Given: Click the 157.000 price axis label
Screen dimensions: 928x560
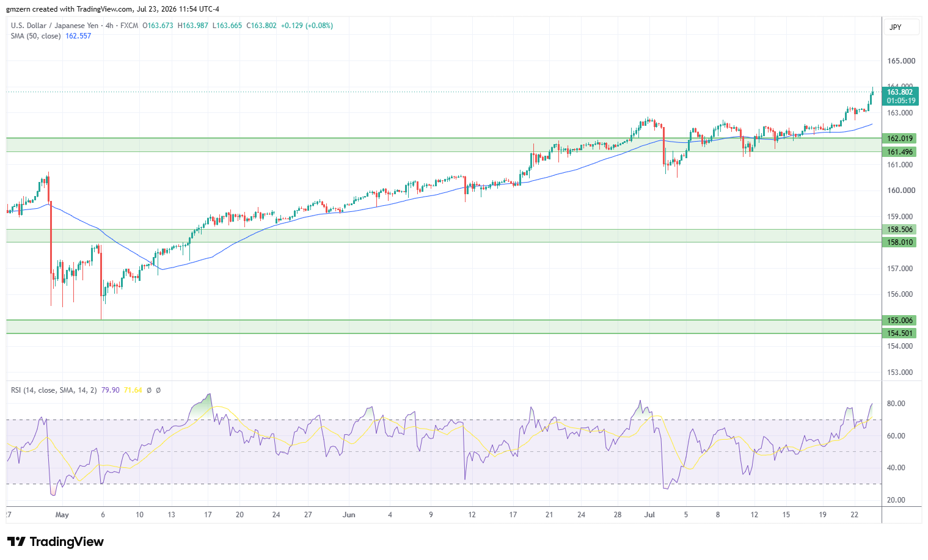Looking at the screenshot, I should tap(900, 269).
